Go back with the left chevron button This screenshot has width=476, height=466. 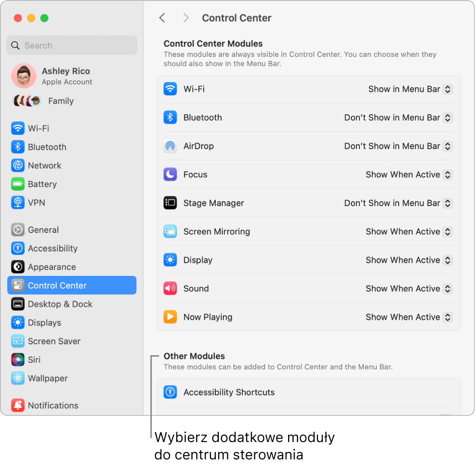pos(162,18)
